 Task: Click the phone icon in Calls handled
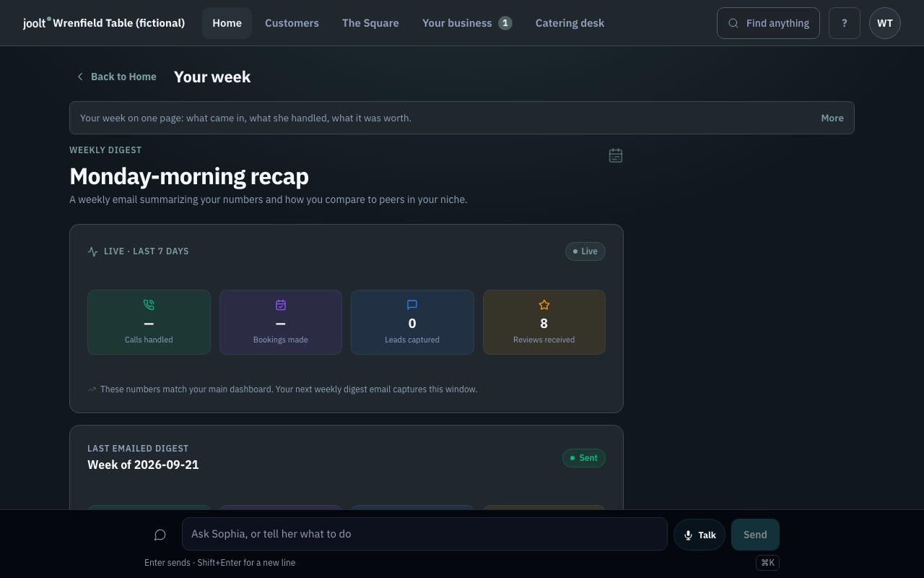tap(149, 305)
